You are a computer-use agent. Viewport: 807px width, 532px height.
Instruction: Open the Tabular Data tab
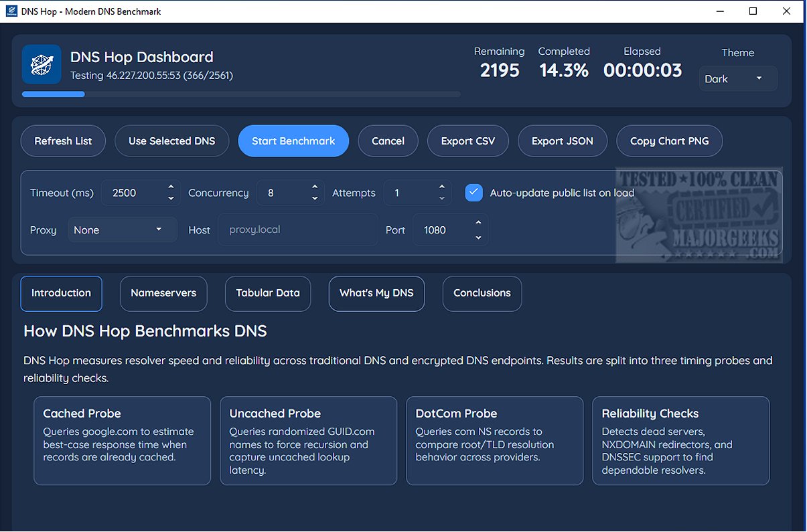[268, 293]
